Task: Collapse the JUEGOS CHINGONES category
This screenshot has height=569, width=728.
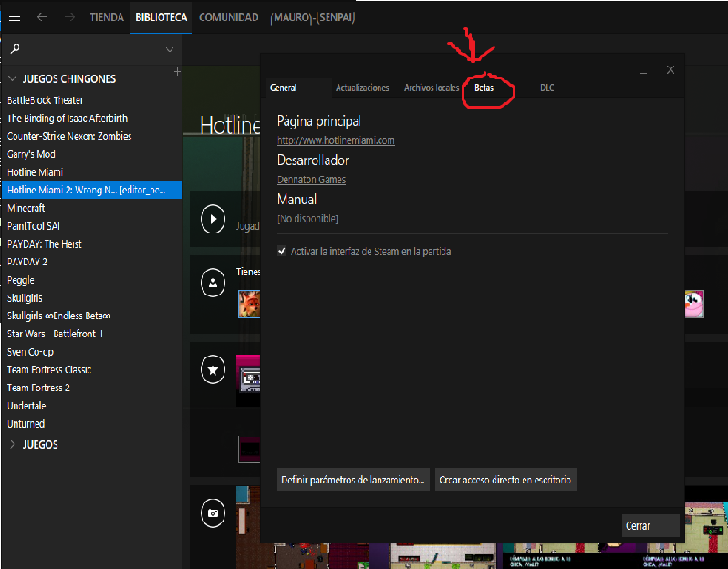Action: [x=13, y=78]
